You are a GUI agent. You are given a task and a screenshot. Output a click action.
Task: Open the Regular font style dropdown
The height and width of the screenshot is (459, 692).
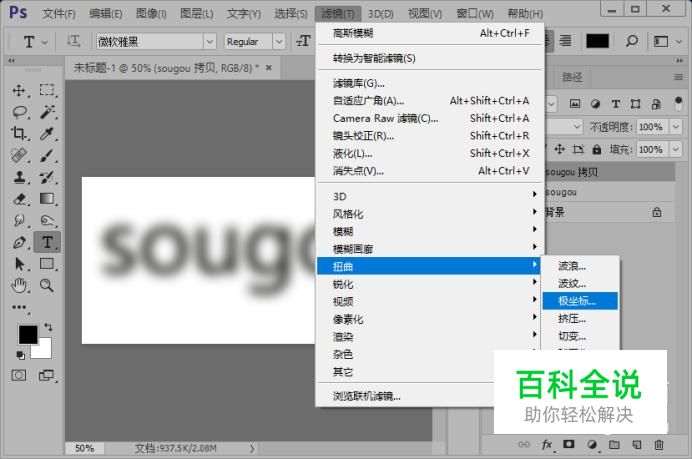coord(279,41)
